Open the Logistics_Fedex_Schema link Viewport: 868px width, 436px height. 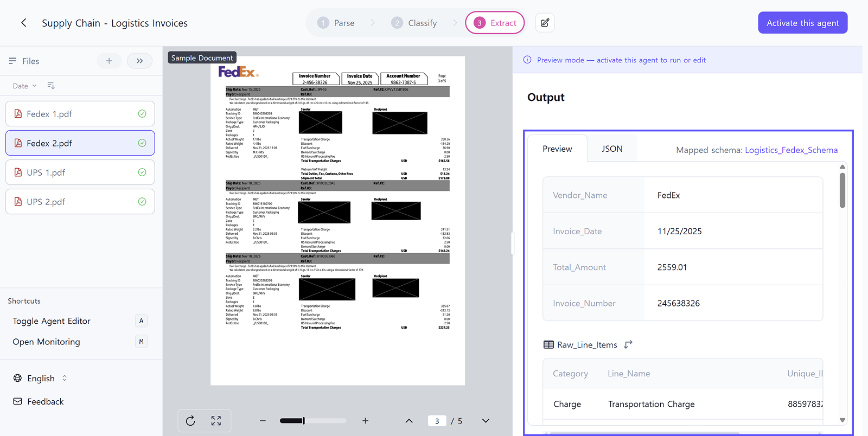tap(791, 150)
